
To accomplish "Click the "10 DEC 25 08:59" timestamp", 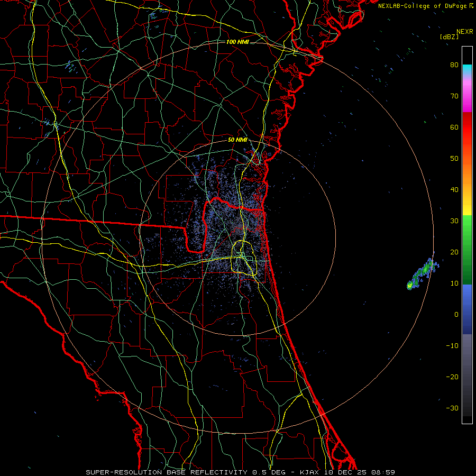I will pos(360,472).
